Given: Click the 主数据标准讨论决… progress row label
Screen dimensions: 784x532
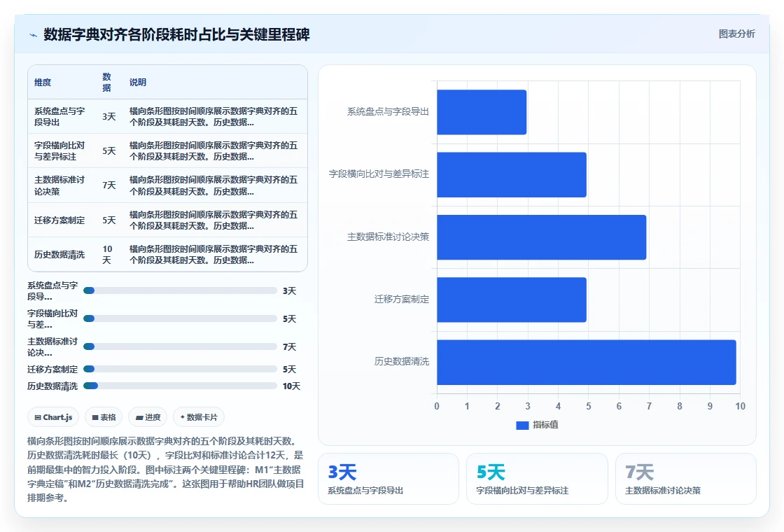Looking at the screenshot, I should [52, 346].
